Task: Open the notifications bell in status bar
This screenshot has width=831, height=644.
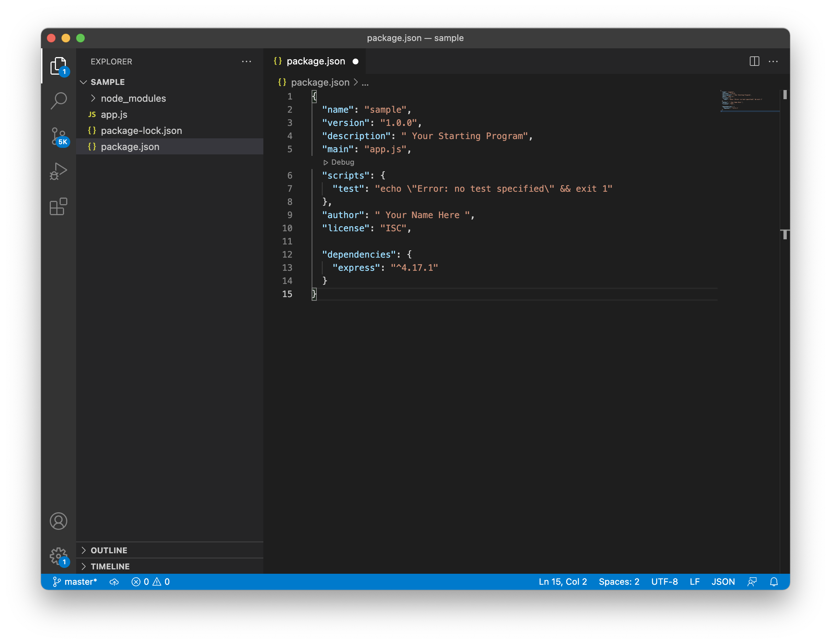Action: coord(774,581)
